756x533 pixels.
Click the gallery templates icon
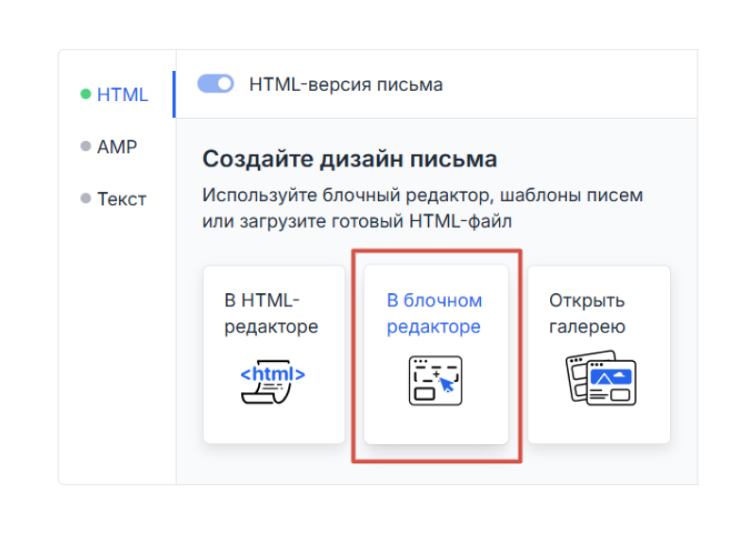[x=601, y=378]
